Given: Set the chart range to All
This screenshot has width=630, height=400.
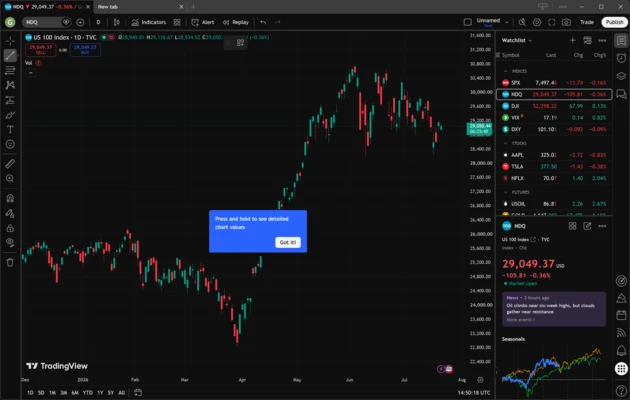Looking at the screenshot, I should pos(121,393).
